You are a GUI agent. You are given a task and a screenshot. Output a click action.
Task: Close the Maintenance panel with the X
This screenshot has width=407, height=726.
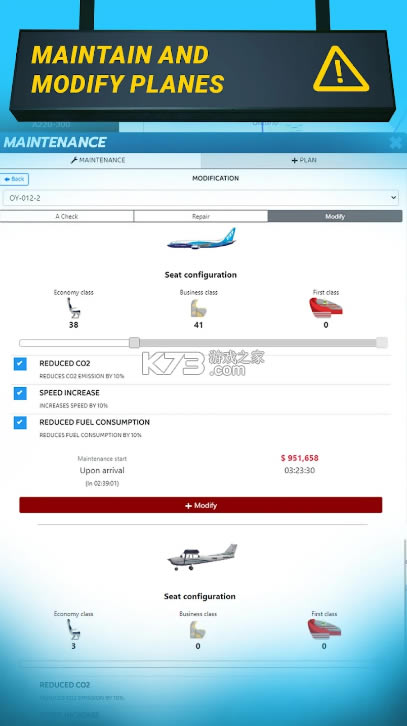coord(396,142)
